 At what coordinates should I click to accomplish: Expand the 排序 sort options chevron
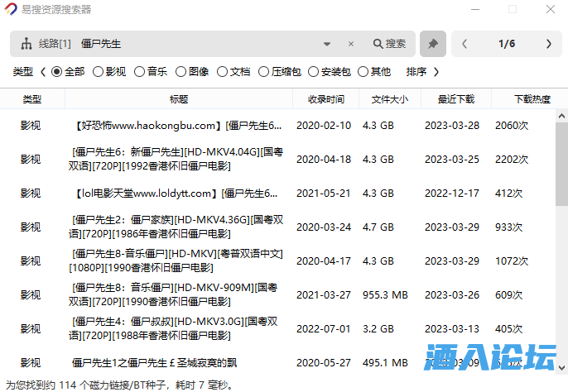436,72
